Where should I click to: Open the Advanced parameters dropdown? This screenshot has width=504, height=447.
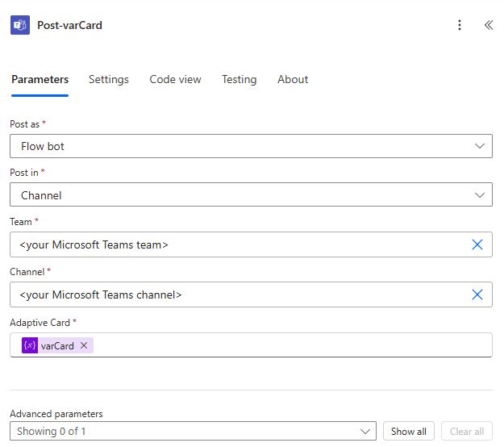[193, 431]
